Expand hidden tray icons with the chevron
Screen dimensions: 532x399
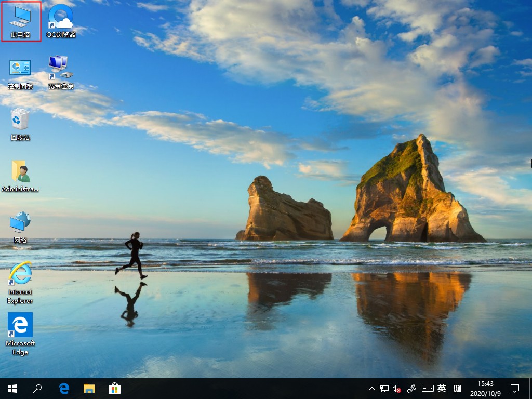click(372, 389)
